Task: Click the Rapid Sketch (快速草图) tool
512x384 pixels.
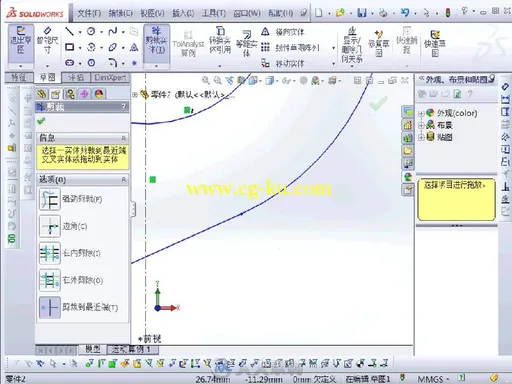Action: pyautogui.click(x=435, y=43)
